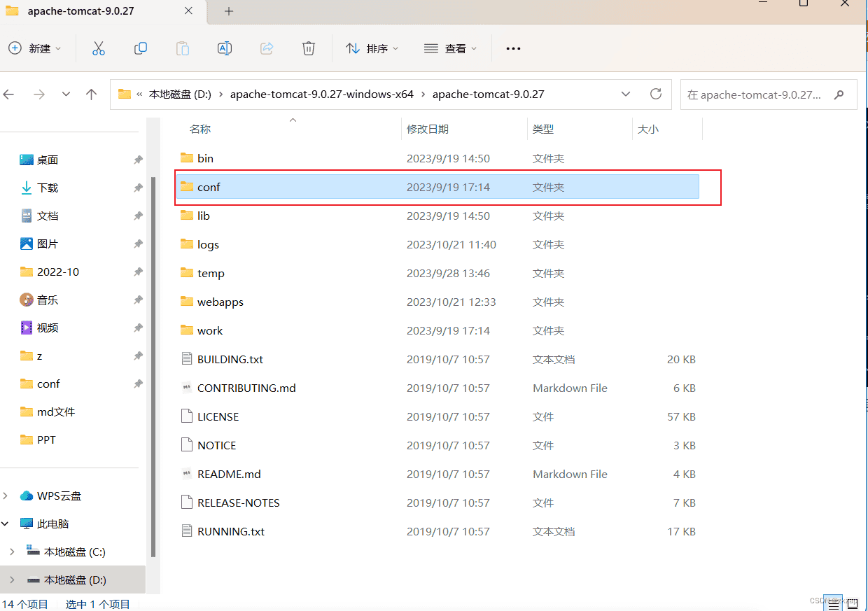This screenshot has width=868, height=611.
Task: Click the Paste clipboard icon
Action: (x=183, y=48)
